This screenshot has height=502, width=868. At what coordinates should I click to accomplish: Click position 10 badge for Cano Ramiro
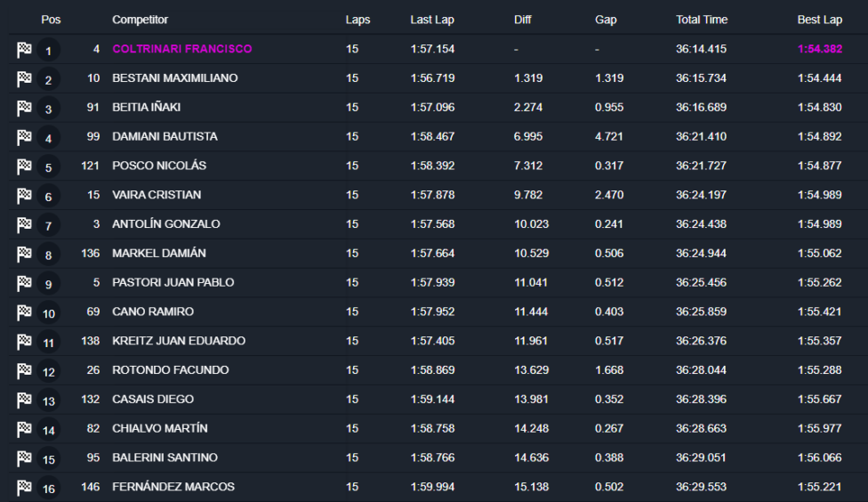48,313
